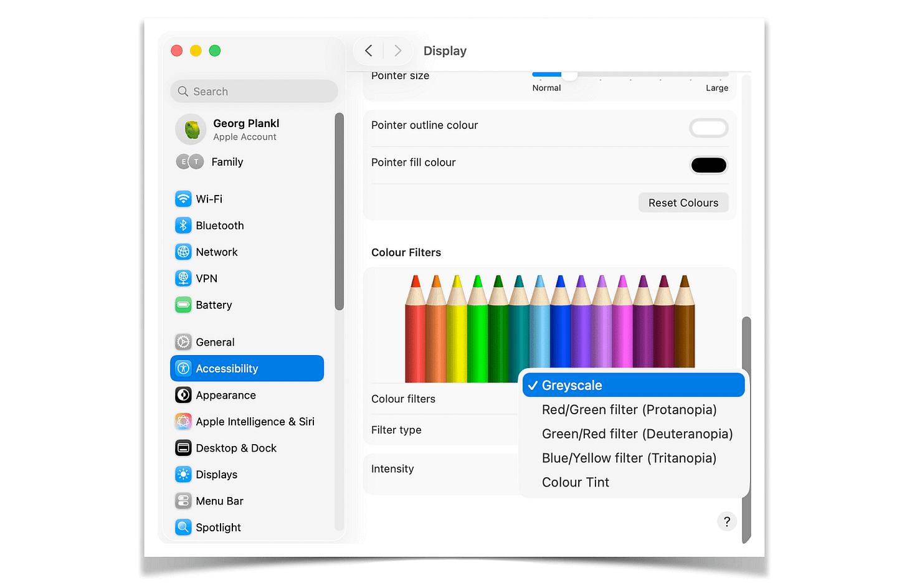Select Network label in sidebar
This screenshot has height=588, width=907.
217,252
